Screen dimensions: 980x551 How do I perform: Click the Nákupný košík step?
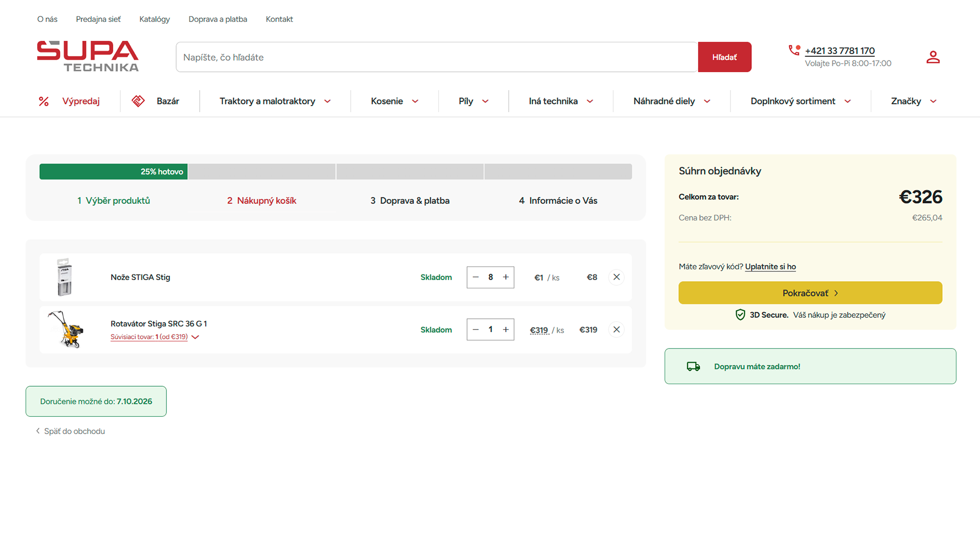click(261, 201)
